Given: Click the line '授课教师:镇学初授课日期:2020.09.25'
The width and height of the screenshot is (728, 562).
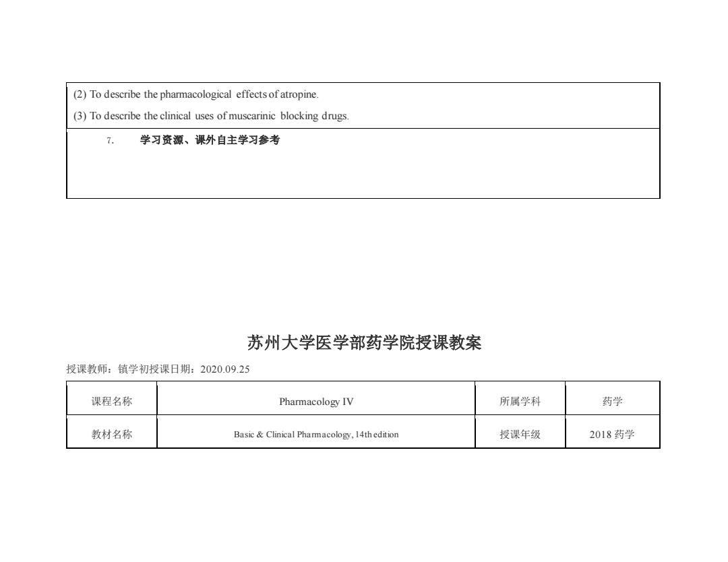Looking at the screenshot, I should (158, 369).
